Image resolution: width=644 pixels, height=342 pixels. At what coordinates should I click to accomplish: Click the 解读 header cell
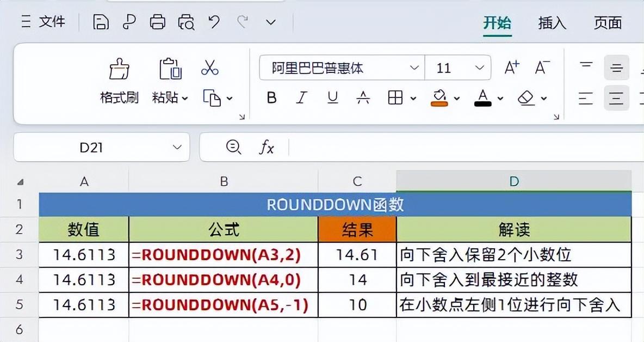[x=514, y=229]
